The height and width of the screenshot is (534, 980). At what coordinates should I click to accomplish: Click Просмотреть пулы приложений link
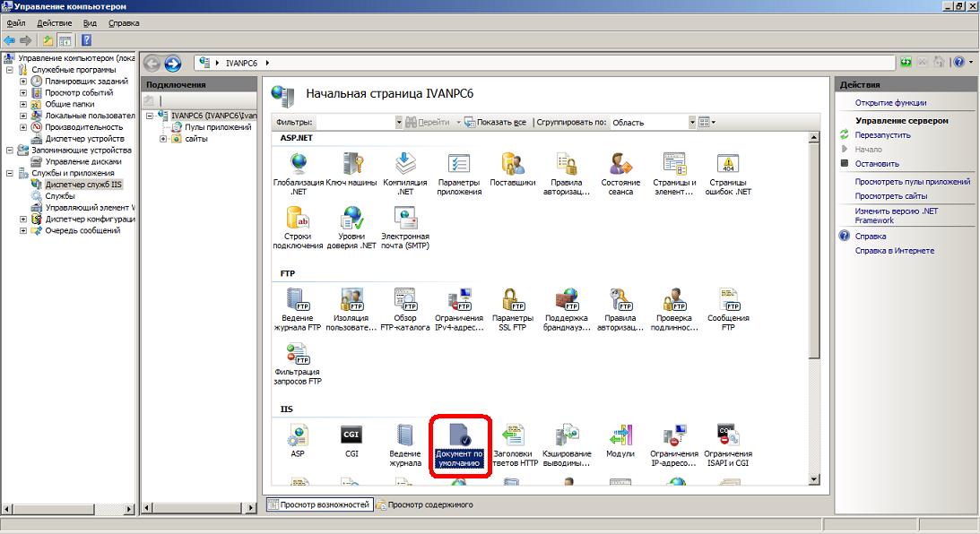tap(912, 182)
